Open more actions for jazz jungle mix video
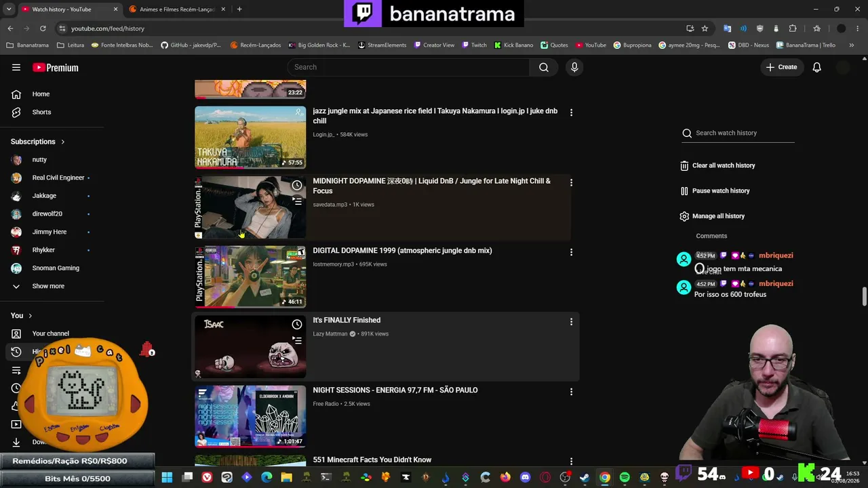 pyautogui.click(x=571, y=113)
